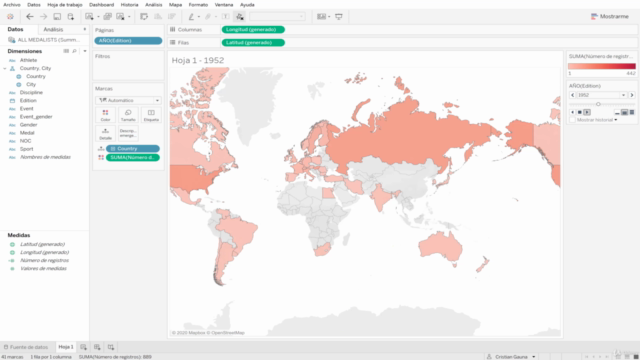
Task: Create a new worksheet from the toolbar
Action: click(89, 17)
